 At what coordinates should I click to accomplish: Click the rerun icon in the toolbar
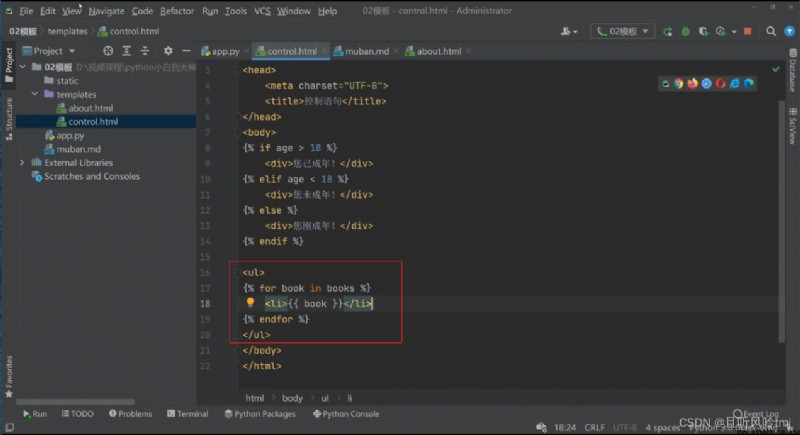tap(667, 32)
